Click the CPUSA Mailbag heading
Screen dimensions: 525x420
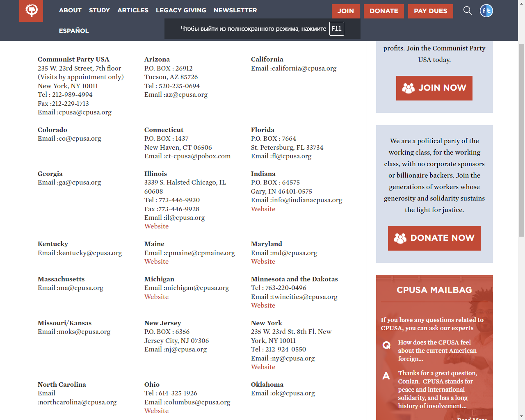click(x=434, y=290)
